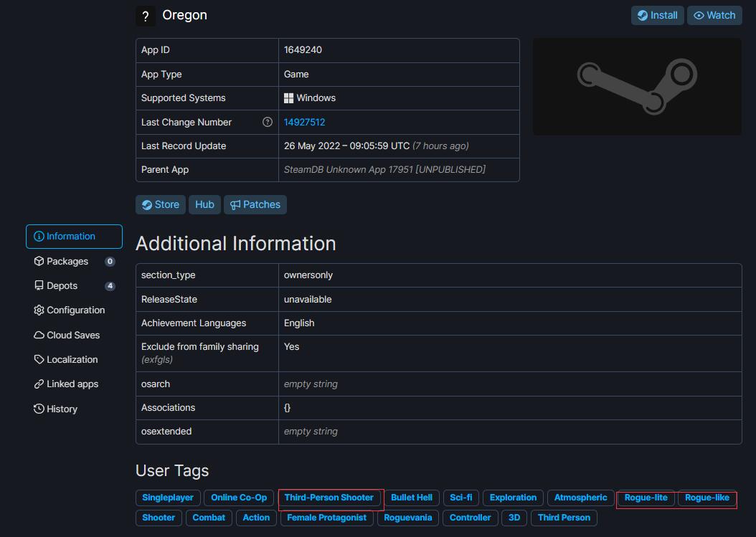Viewport: 756px width, 537px height.
Task: Click the Rogue-like user tag
Action: point(707,498)
